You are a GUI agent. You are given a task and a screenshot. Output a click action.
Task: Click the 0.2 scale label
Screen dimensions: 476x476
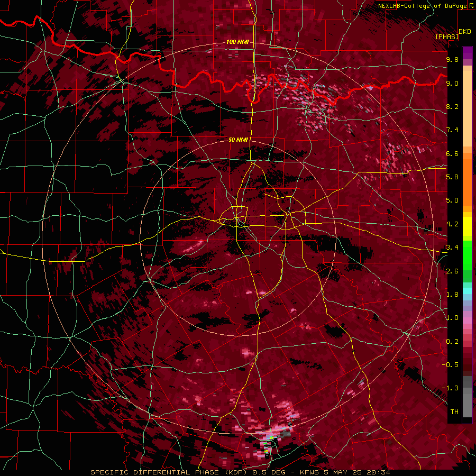tap(452, 342)
